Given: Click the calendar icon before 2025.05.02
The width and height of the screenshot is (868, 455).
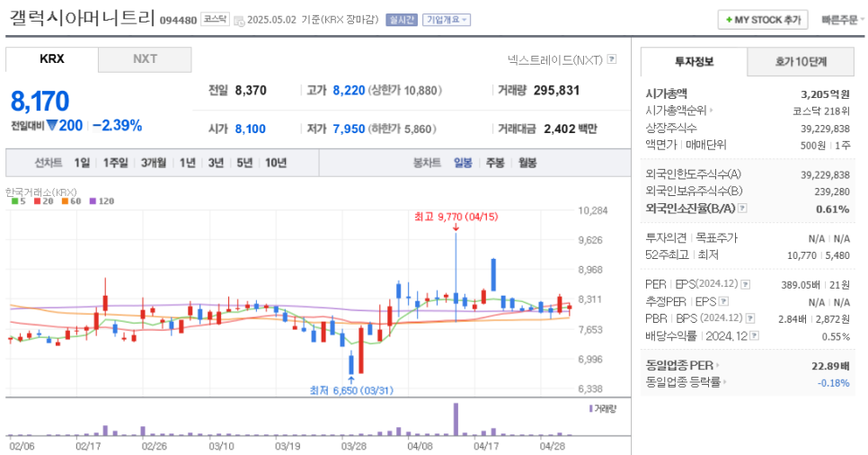Looking at the screenshot, I should point(239,21).
